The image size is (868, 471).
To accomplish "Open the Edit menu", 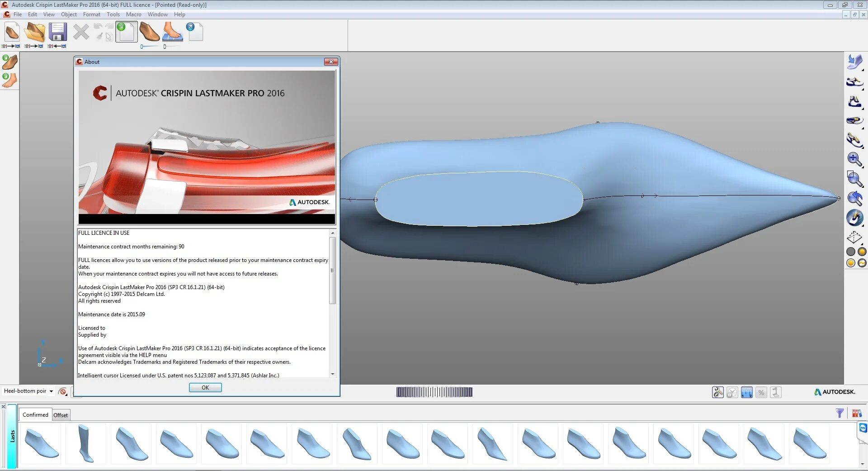I will click(33, 14).
